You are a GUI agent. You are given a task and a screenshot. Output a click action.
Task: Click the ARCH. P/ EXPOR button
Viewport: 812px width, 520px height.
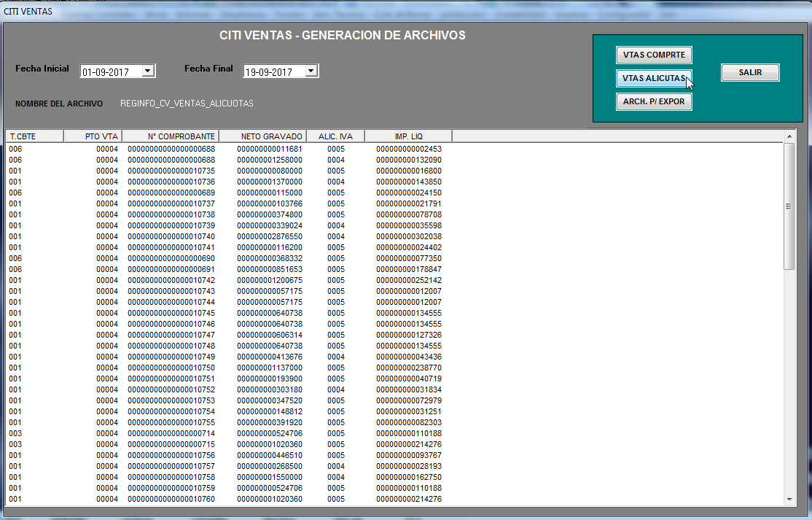(654, 101)
